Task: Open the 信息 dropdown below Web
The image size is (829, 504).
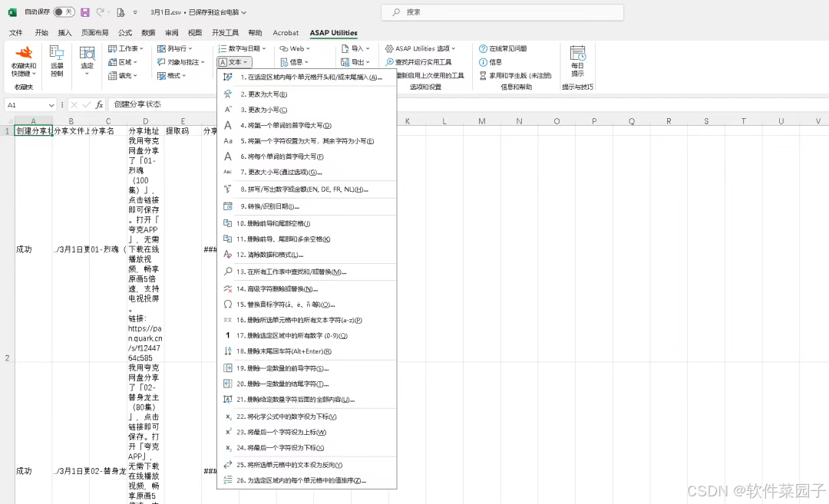Action: tap(295, 62)
